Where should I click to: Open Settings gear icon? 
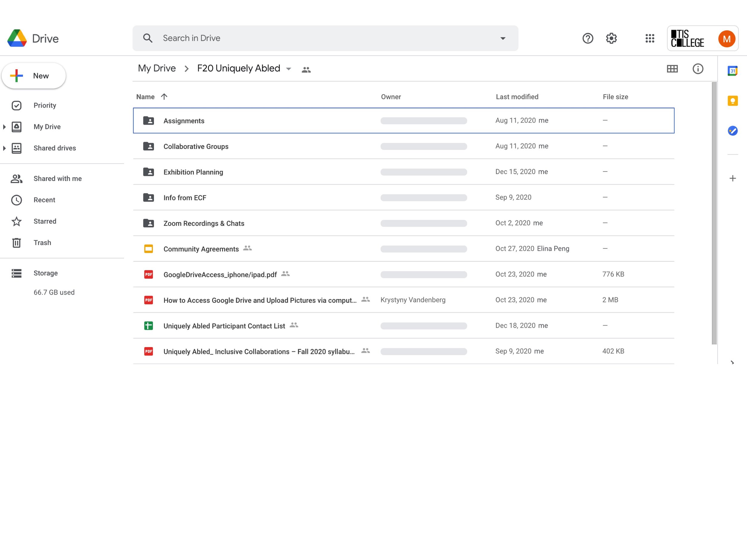coord(611,39)
